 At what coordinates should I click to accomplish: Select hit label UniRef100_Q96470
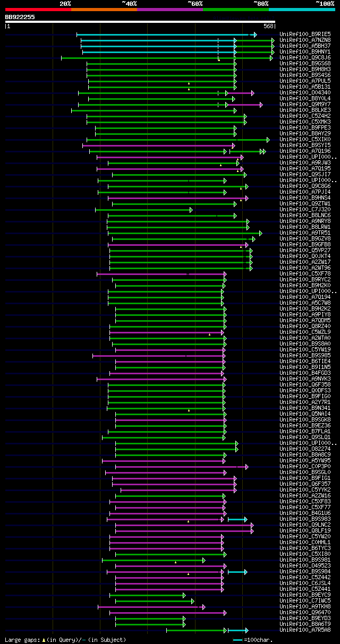coord(305,613)
